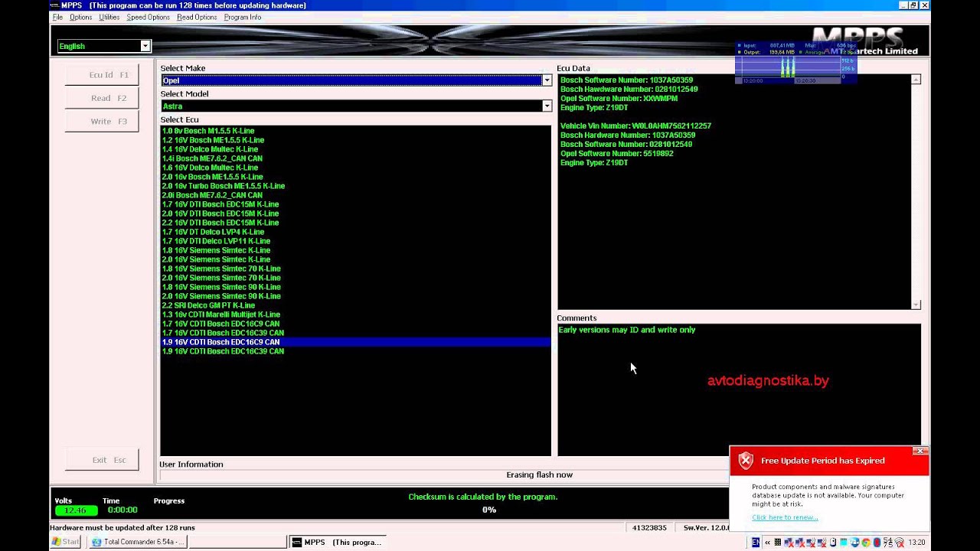Screen dimensions: 980x551
Task: Select '1.7 16V CDTI Bosch EDC16C9 CAN' ECU
Action: tap(220, 324)
